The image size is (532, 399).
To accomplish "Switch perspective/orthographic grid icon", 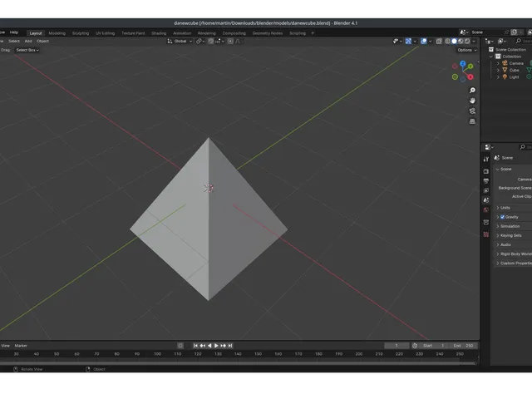I will (x=472, y=121).
